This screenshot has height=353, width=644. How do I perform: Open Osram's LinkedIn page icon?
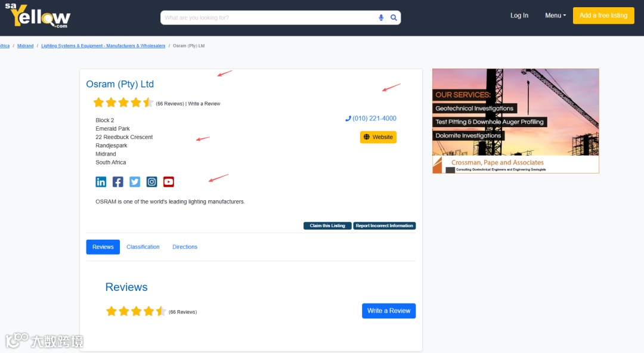pos(101,182)
